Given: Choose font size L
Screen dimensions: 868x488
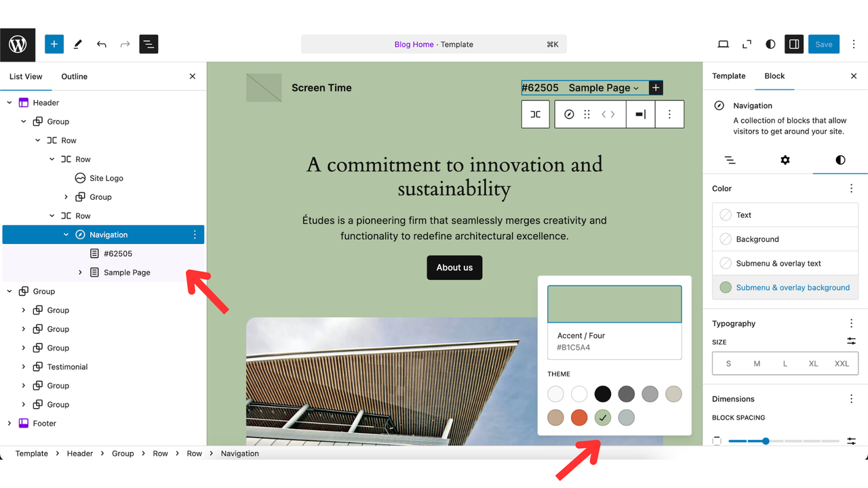Looking at the screenshot, I should (x=785, y=364).
